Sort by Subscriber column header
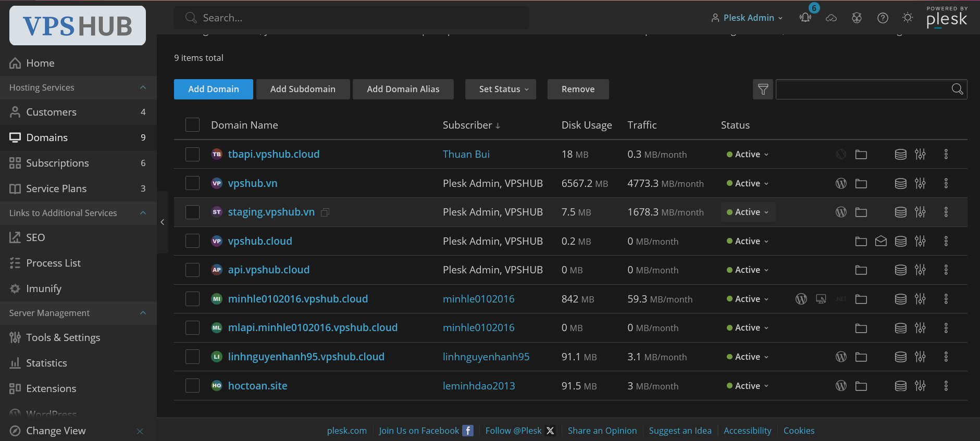The image size is (980, 441). tap(472, 125)
